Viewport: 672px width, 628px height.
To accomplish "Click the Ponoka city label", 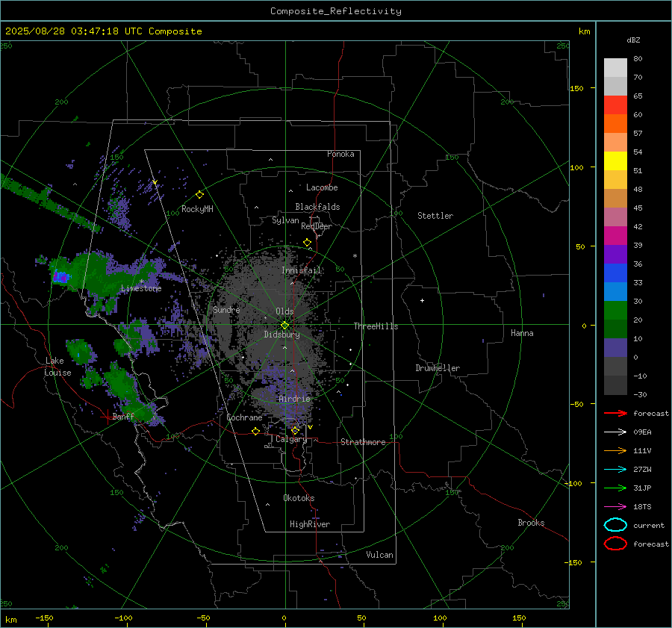I will tap(340, 154).
